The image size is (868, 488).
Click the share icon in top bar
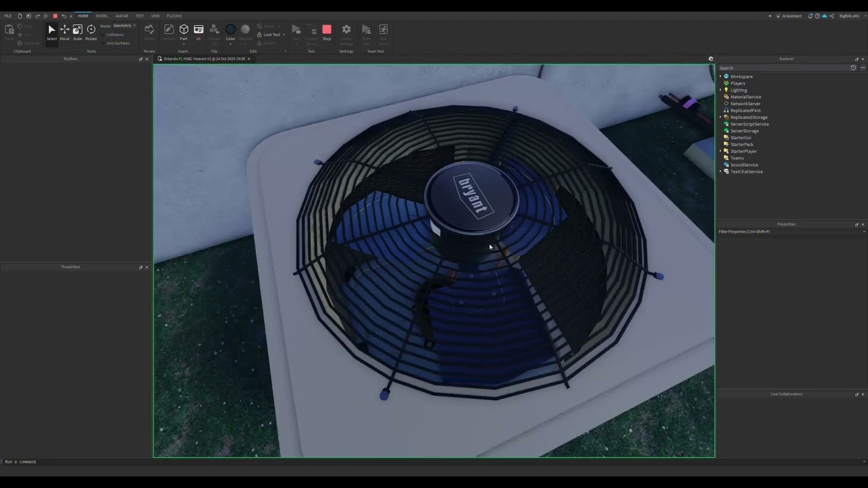click(831, 16)
